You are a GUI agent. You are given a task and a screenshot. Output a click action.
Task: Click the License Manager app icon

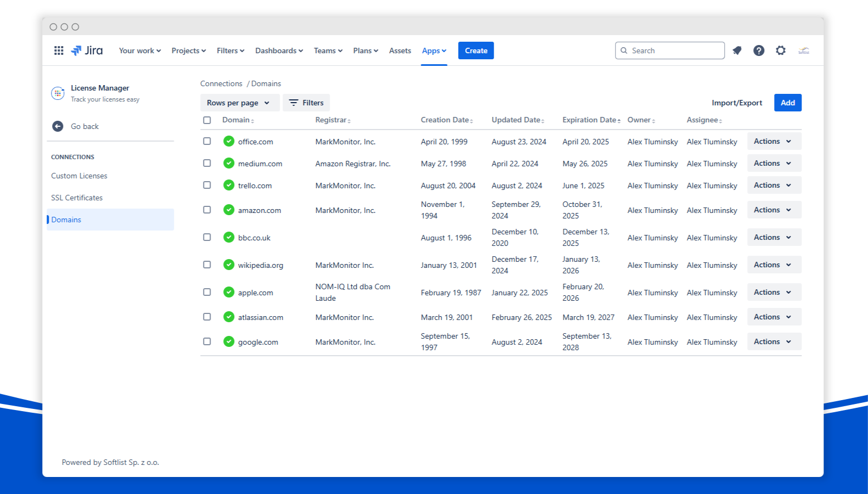click(58, 93)
